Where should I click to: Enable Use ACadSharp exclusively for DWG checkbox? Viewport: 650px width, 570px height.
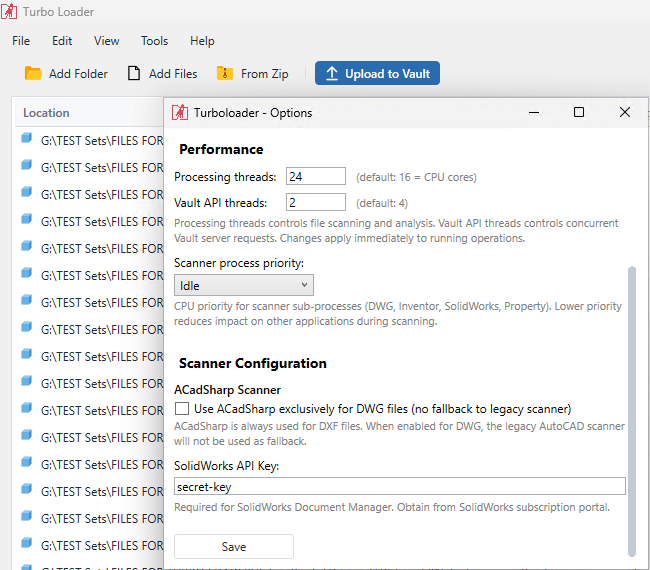pos(182,409)
